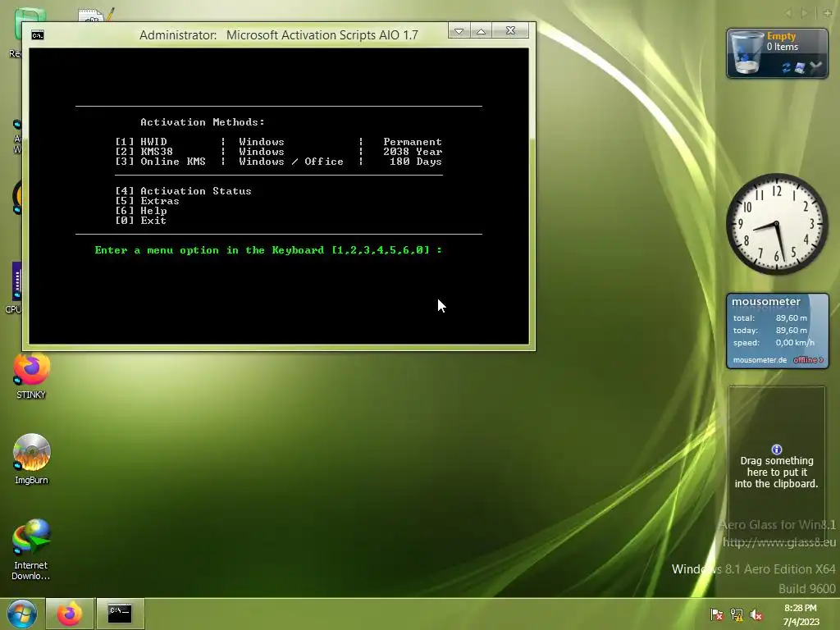The height and width of the screenshot is (630, 840).
Task: Click the gadget sidebar plus icon
Action: coord(828,13)
